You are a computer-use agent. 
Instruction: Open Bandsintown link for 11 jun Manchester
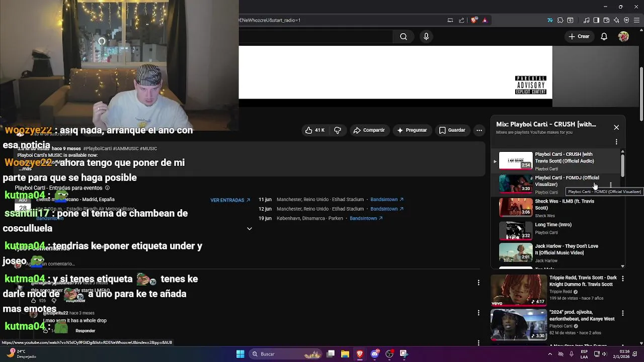click(x=387, y=200)
